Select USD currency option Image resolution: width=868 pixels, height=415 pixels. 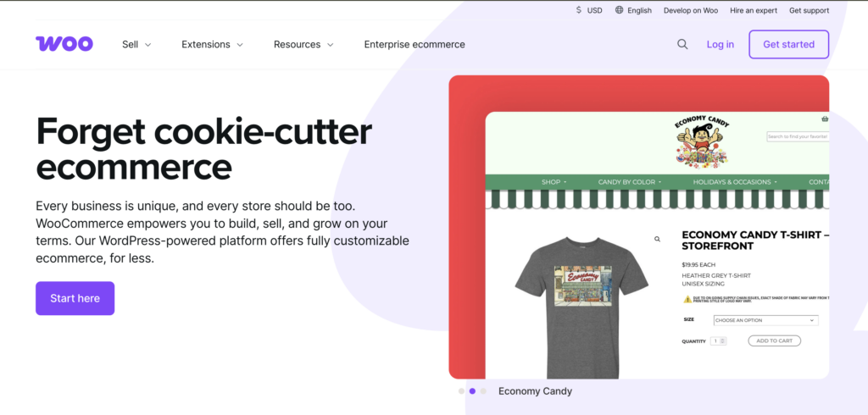[589, 10]
